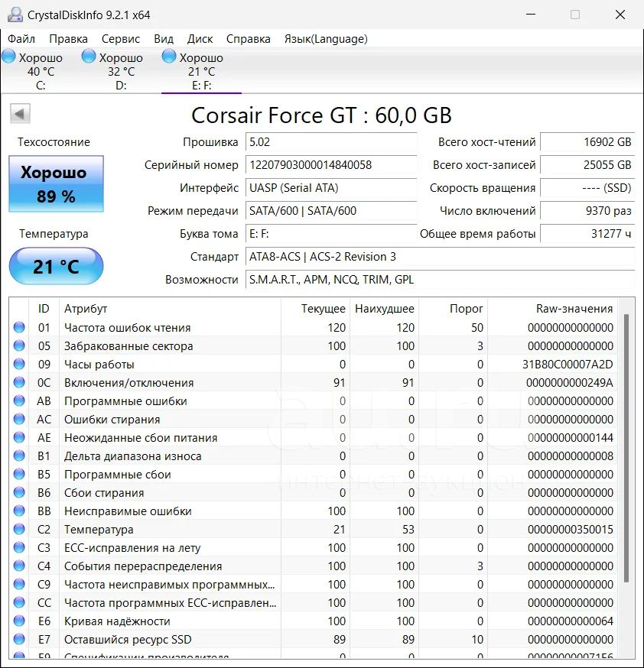The image size is (644, 668).
Task: Click the Стандарт field ATA8-ACS
Action: click(x=441, y=257)
